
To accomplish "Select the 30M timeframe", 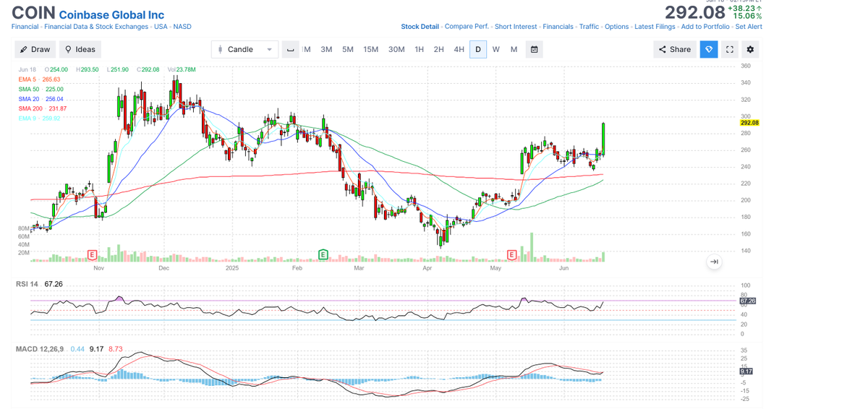I will (x=396, y=49).
